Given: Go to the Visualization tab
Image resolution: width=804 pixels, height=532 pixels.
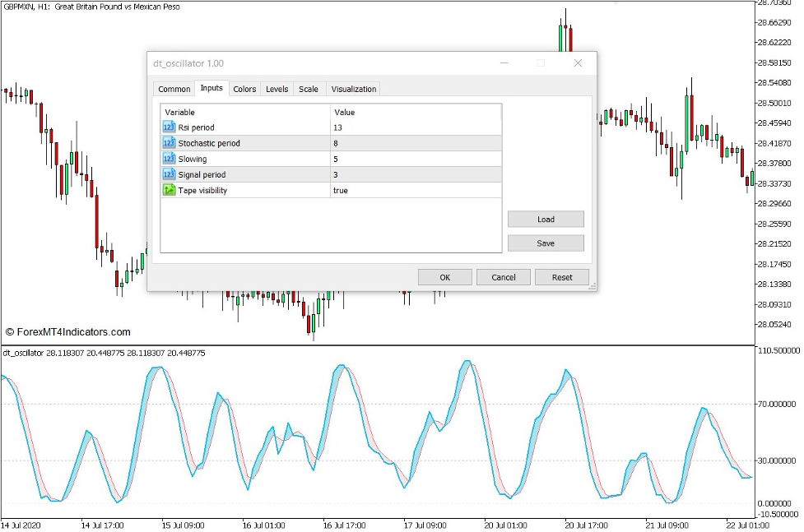Looking at the screenshot, I should point(353,89).
